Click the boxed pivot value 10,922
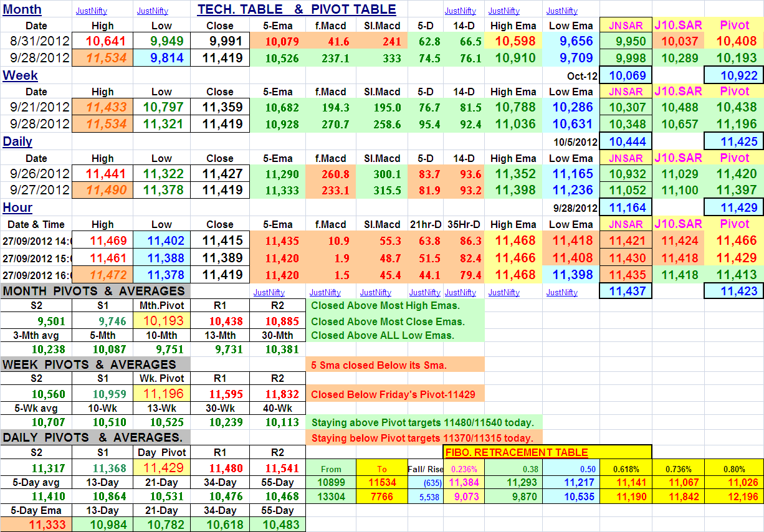The image size is (764, 532). tap(734, 75)
